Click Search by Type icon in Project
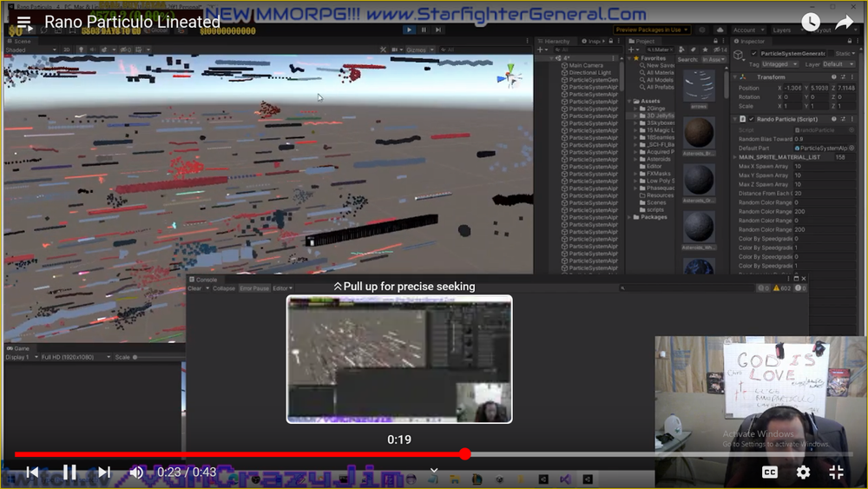 tap(681, 50)
